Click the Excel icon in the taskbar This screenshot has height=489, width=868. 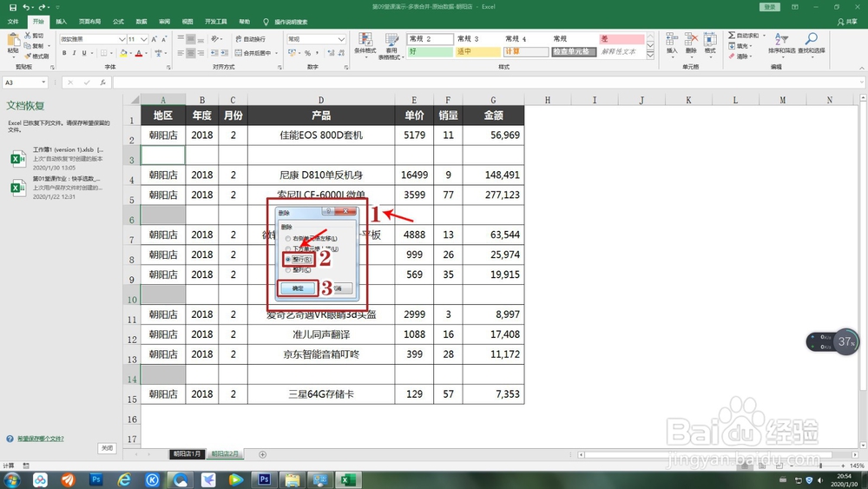348,479
